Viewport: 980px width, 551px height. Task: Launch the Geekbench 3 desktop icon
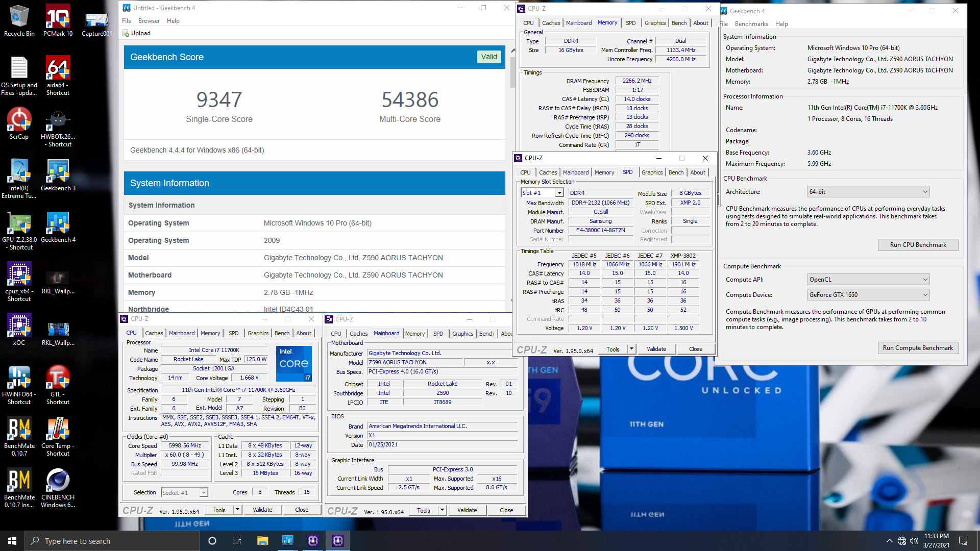(58, 175)
